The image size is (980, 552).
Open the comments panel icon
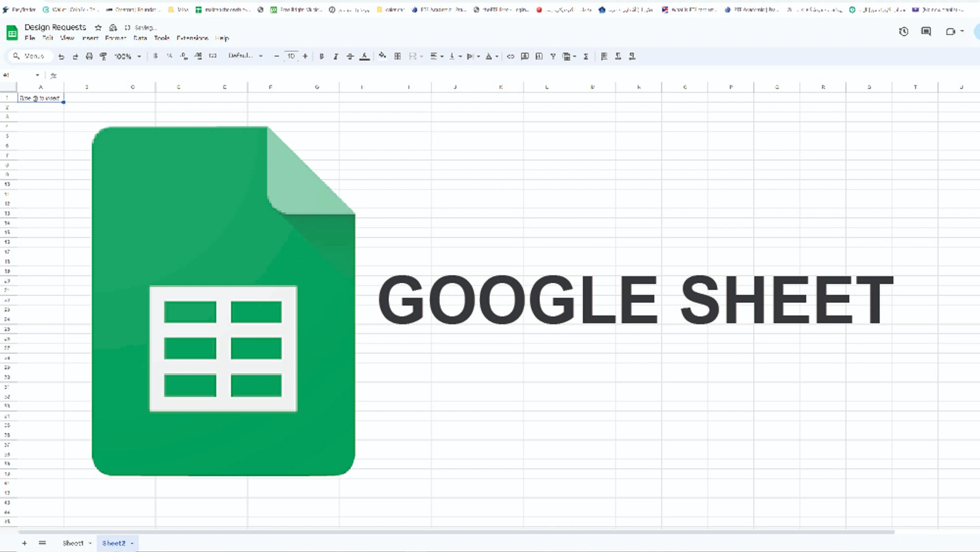click(926, 32)
